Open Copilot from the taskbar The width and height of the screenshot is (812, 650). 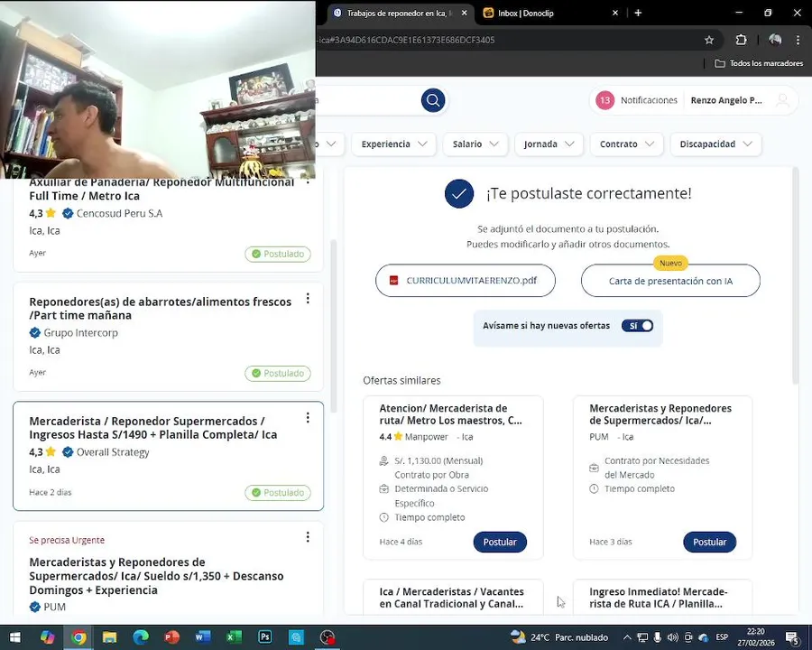coord(47,637)
